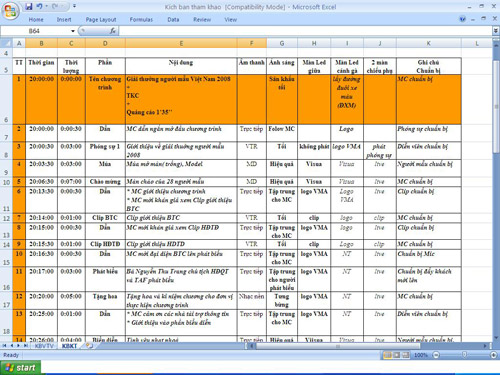
Task: Click the 100% zoom level button
Action: click(x=421, y=355)
